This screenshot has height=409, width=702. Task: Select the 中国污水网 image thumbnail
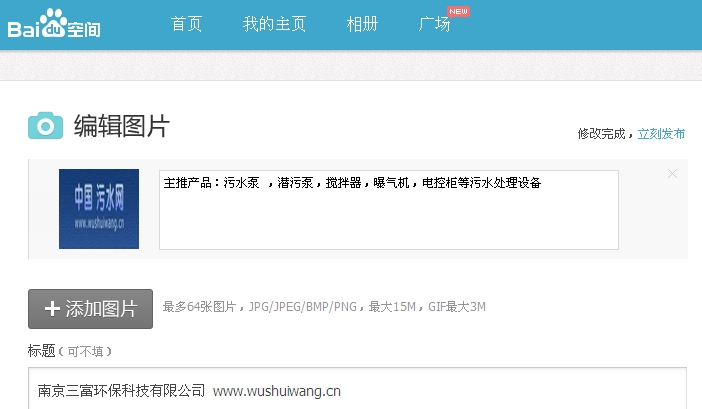[99, 209]
